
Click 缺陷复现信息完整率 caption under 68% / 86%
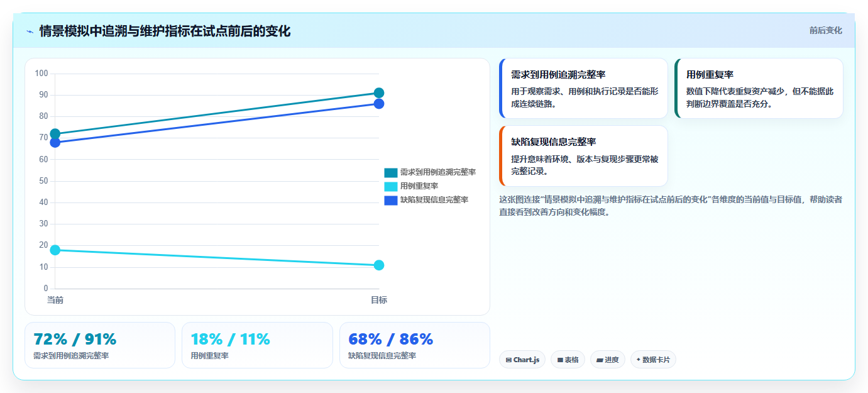(382, 356)
